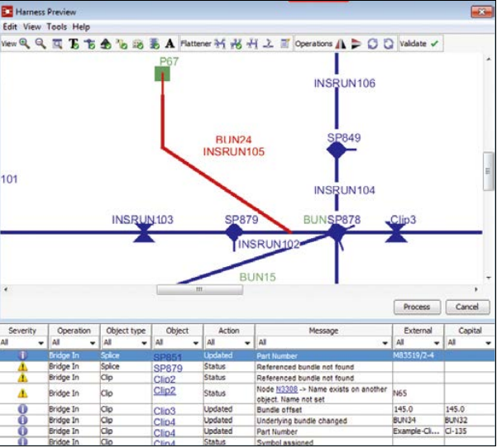The image size is (497, 448).
Task: Open the SP879 object link
Action: pos(168,368)
